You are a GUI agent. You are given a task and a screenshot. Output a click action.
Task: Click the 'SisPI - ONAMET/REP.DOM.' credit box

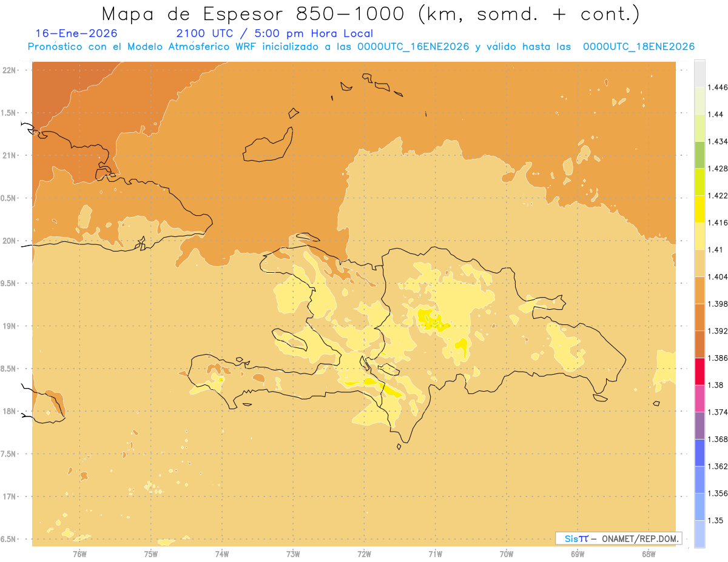coord(618,538)
